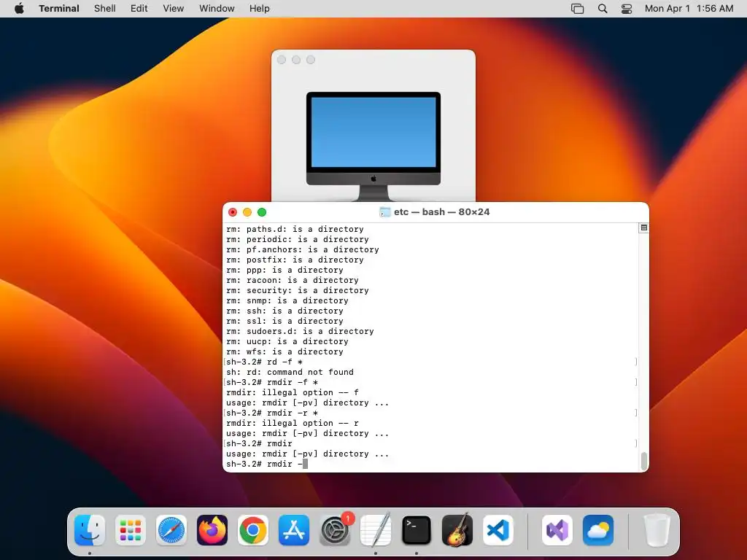Click the 'sh-3.2# rmdir -r *' command line
Image resolution: width=747 pixels, height=560 pixels.
coord(272,413)
